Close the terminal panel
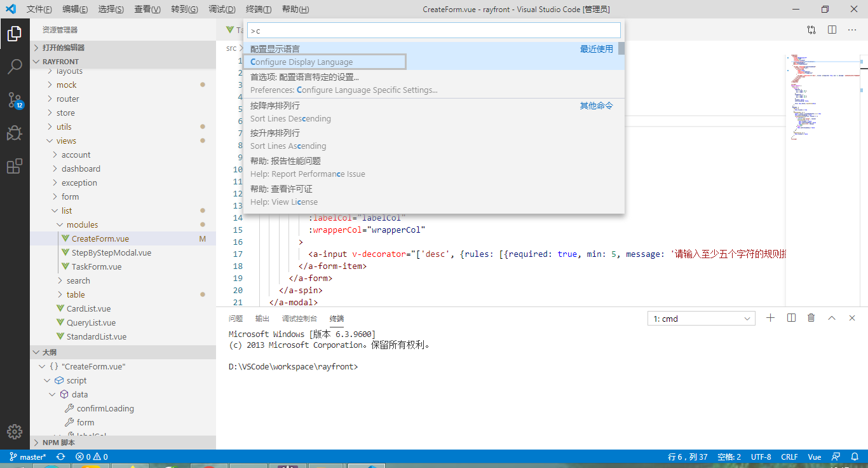Screen dimensions: 868x468 coord(852,318)
